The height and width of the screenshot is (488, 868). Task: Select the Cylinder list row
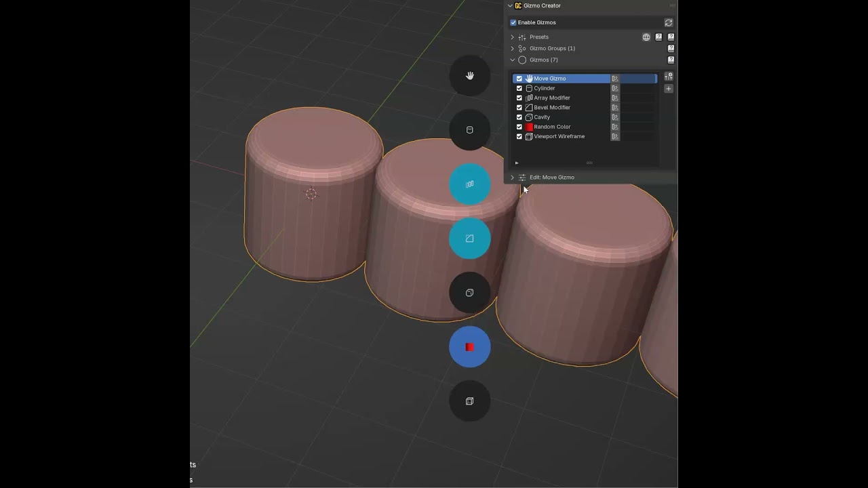pyautogui.click(x=585, y=88)
